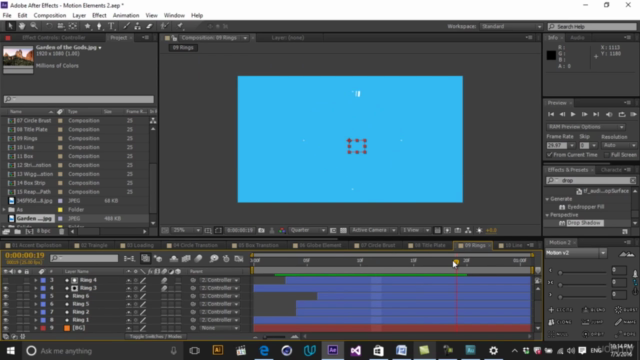Select the Zoom magnifier tool
Viewport: 640px width, 360px height.
pyautogui.click(x=34, y=26)
